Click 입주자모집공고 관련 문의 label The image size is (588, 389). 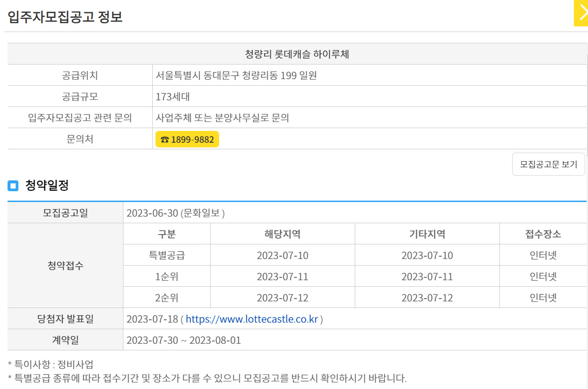80,118
